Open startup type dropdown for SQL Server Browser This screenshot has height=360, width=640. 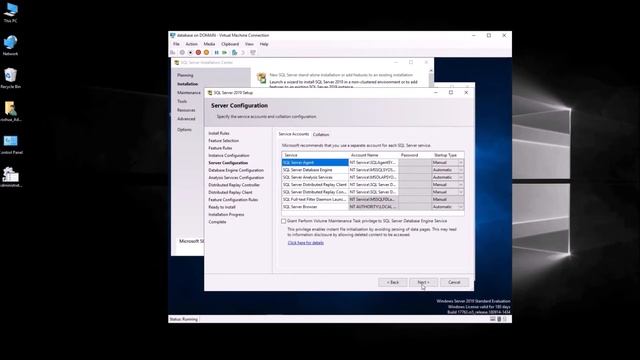pyautogui.click(x=461, y=207)
